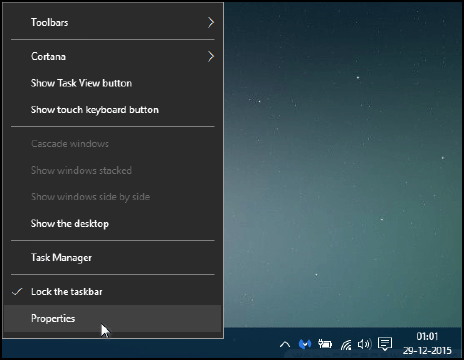Screen dimensions: 464x360
Task: Click the date 29-12-2015 in the taskbar
Action: pyautogui.click(x=427, y=351)
